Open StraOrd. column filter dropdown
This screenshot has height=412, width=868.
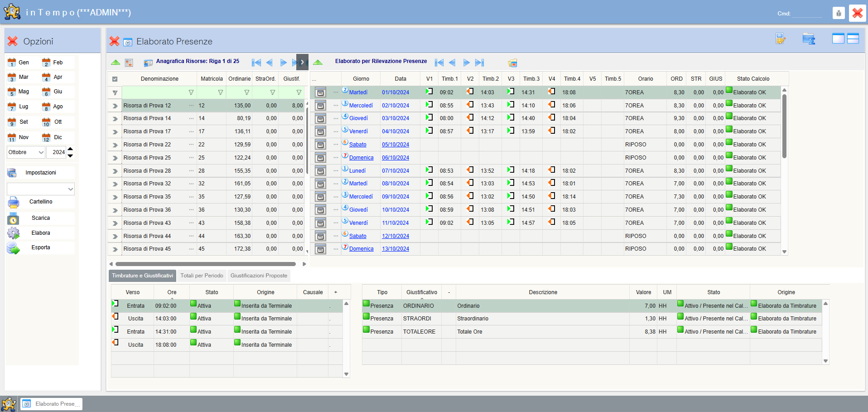pos(273,92)
